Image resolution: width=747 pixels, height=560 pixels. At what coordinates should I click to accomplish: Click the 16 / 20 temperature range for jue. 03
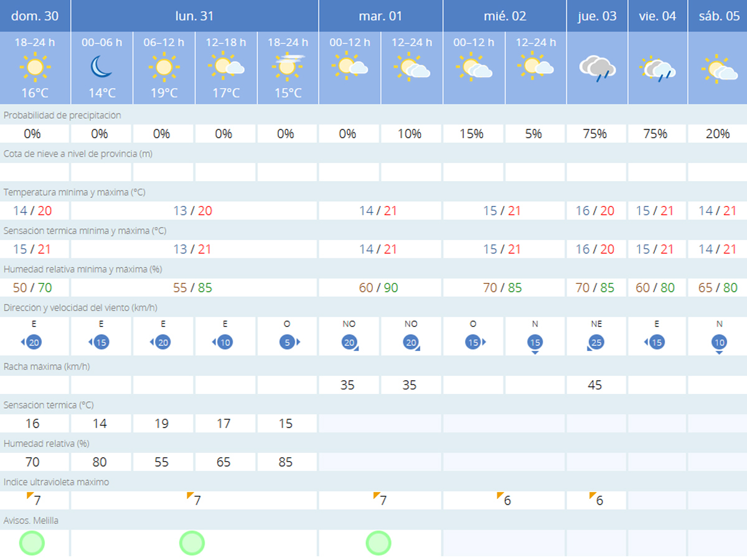(595, 211)
